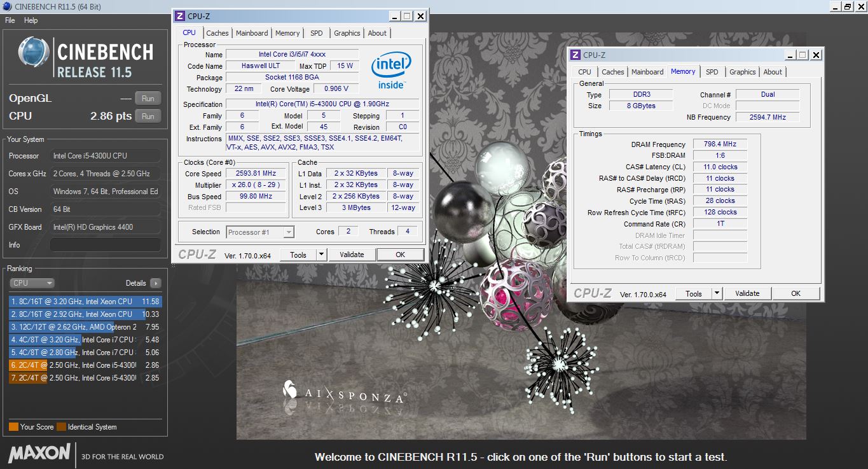Screen dimensions: 868x469
Task: Switch to Mainboard tab in right CPU-Z window
Action: coord(647,72)
